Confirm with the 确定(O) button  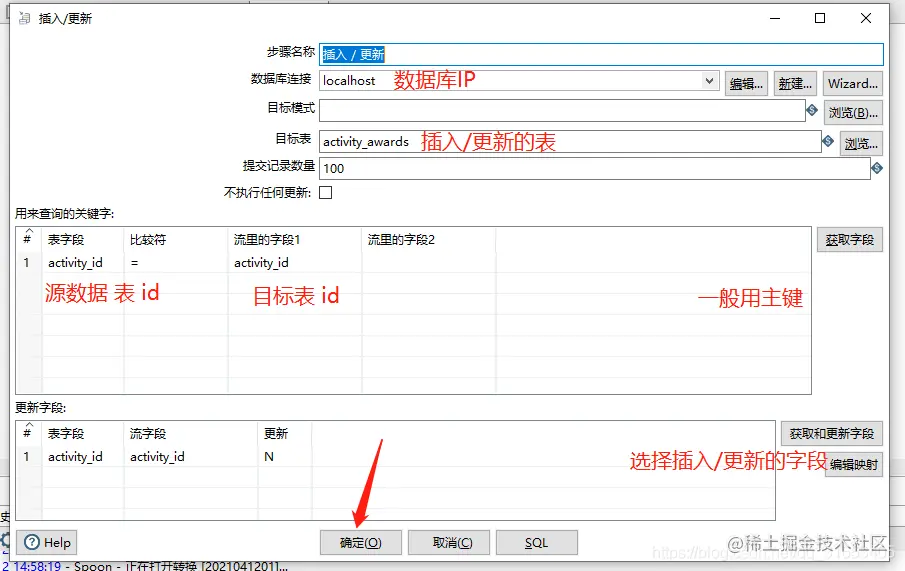361,543
